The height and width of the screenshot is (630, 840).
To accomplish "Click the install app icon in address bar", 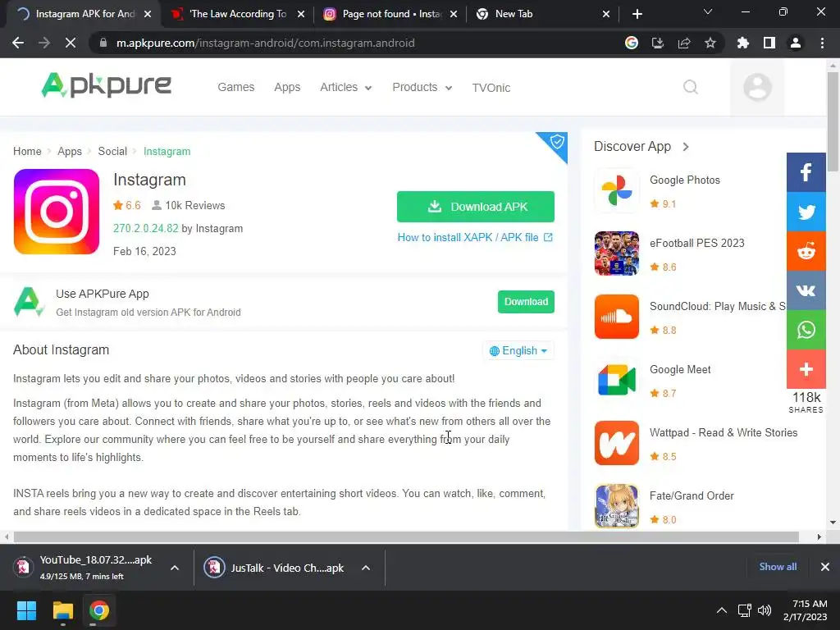I will (x=657, y=43).
